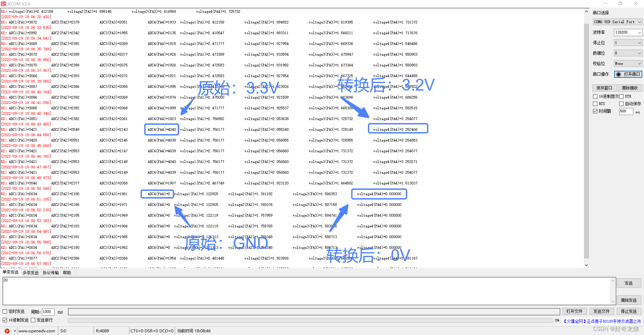Click the 停止发送 stop sending button
This screenshot has height=335, width=644.
point(629,312)
